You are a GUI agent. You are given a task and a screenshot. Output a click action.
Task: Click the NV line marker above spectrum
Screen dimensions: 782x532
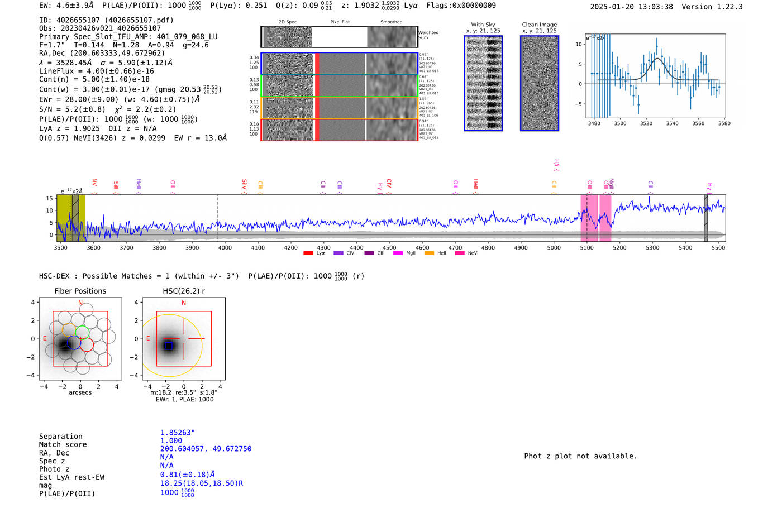(94, 185)
